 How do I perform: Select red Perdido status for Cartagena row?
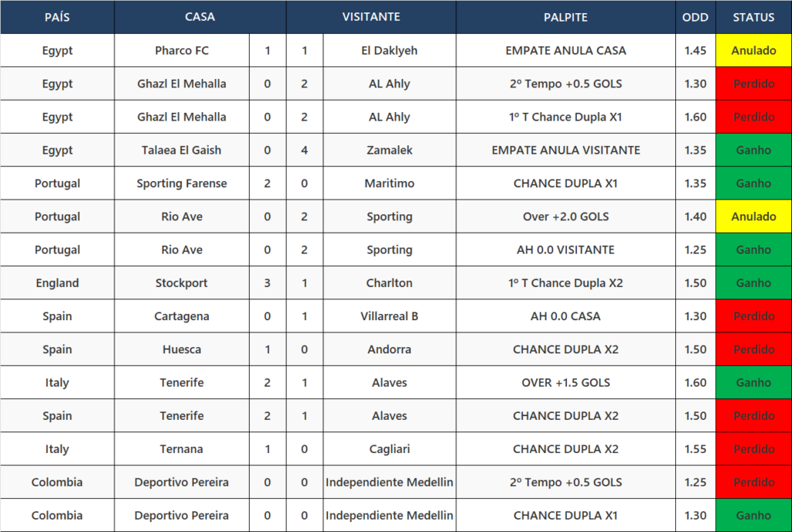pyautogui.click(x=753, y=316)
